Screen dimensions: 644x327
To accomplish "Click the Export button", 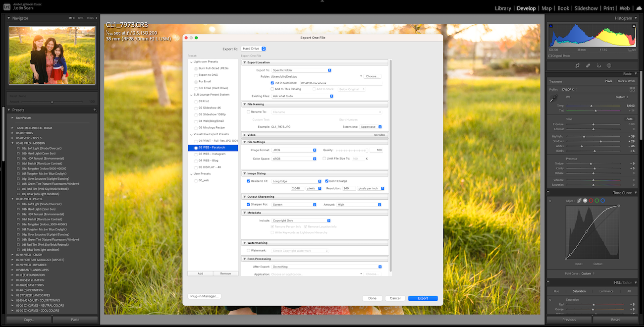I will (x=423, y=298).
